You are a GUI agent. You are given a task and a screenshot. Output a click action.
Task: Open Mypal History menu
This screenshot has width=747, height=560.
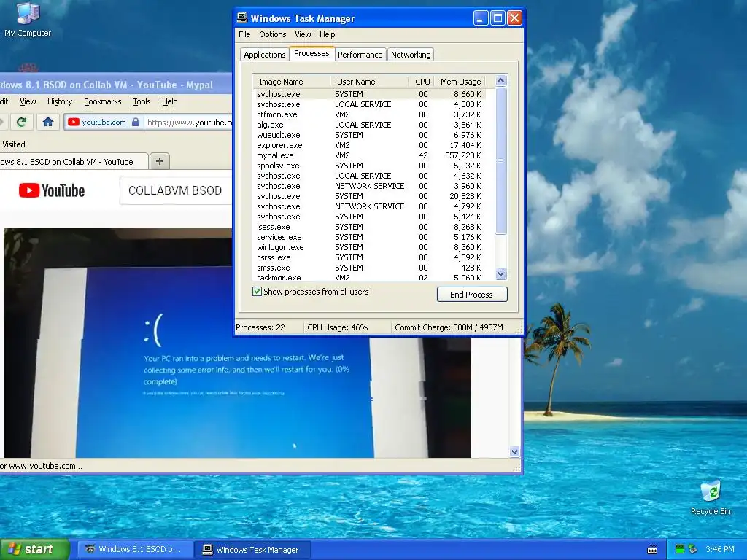coord(60,101)
